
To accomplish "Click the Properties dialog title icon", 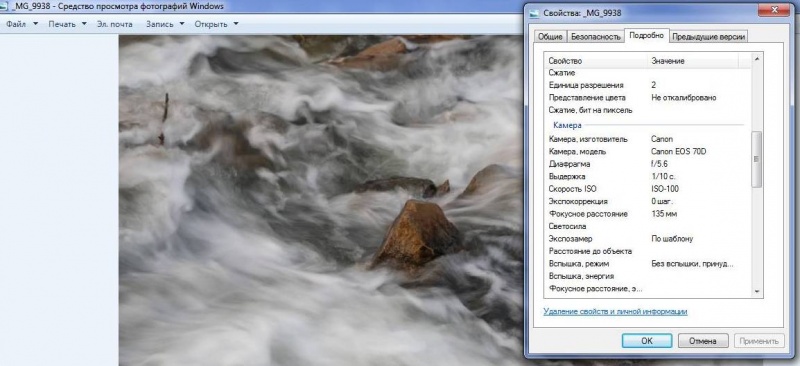I will point(534,13).
